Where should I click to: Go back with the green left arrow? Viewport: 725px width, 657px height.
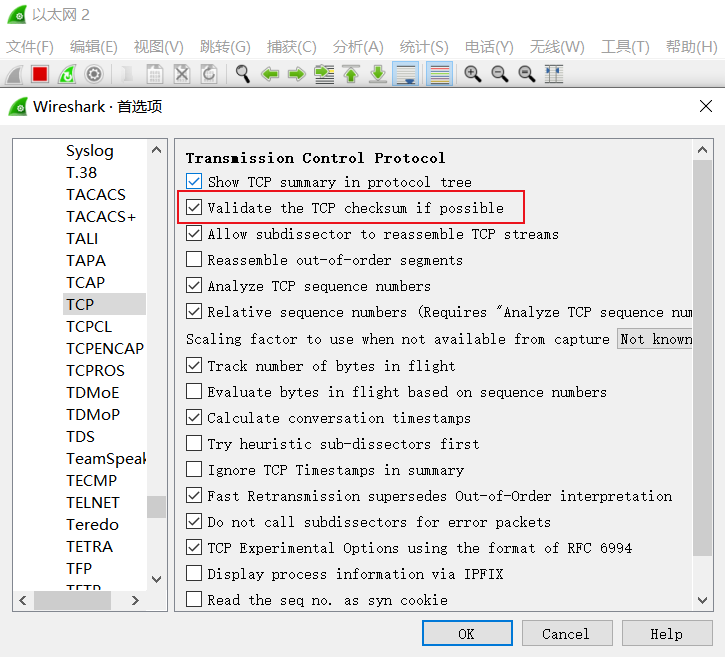click(270, 74)
